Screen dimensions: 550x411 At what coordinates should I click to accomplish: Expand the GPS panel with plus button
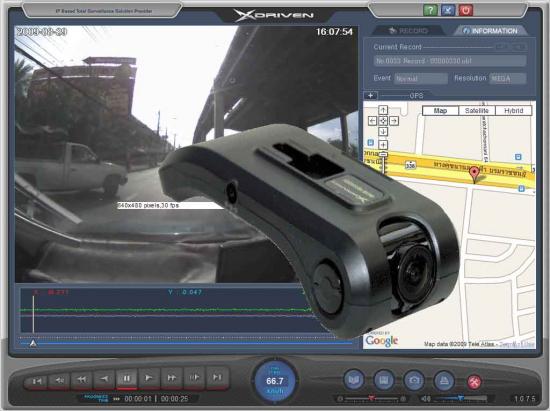370,95
